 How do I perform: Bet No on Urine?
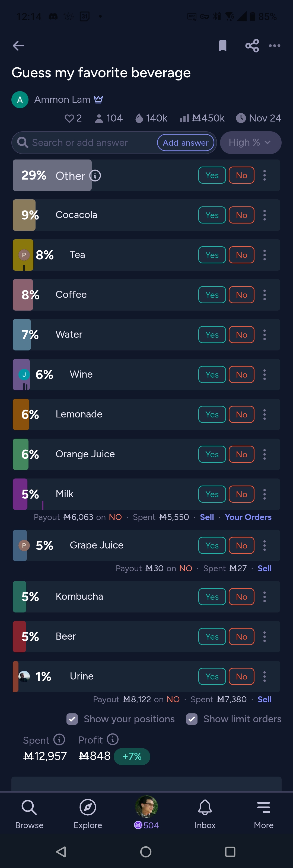(241, 676)
